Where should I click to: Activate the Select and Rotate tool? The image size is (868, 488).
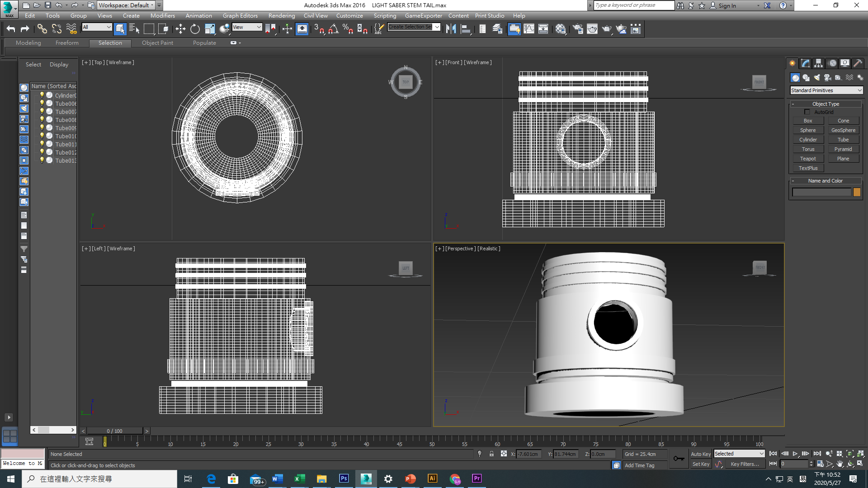click(x=195, y=29)
